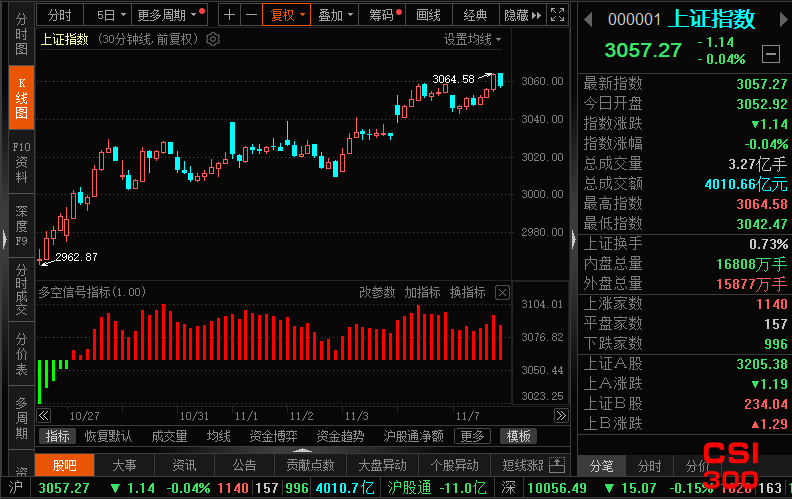Select 均线 indicator

[x=218, y=436]
